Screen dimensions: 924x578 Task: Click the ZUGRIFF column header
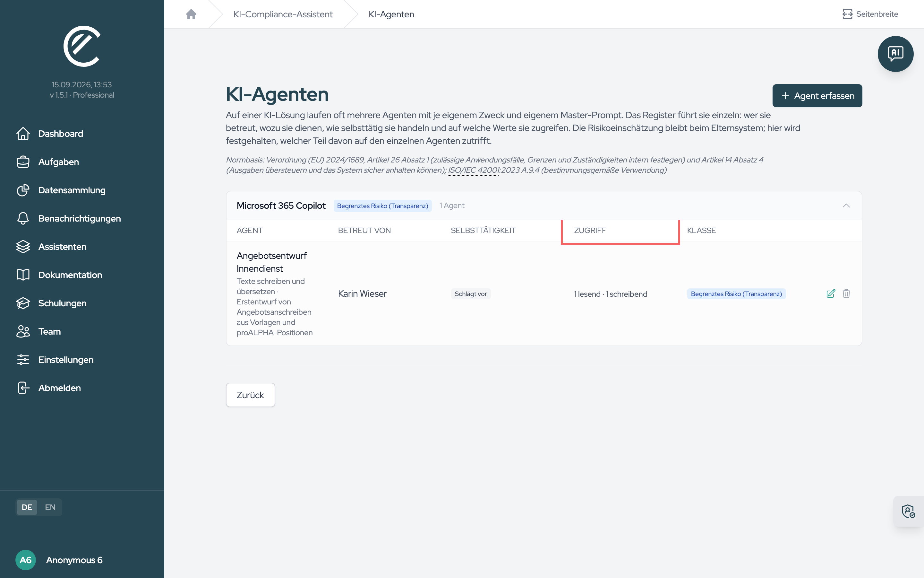(x=590, y=231)
